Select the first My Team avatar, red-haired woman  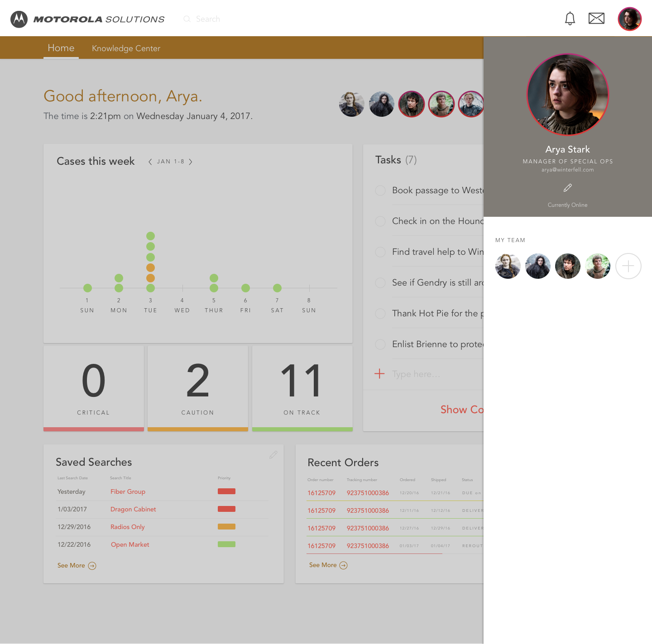[508, 266]
